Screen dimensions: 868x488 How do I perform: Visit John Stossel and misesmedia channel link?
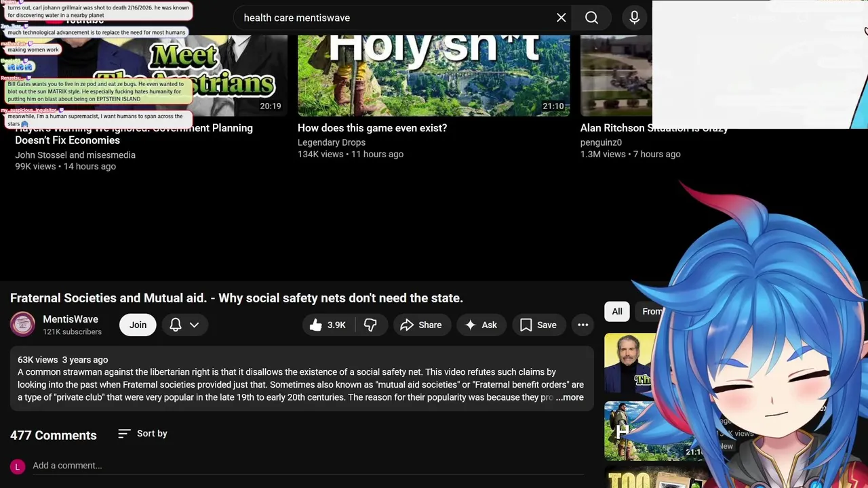coord(75,155)
